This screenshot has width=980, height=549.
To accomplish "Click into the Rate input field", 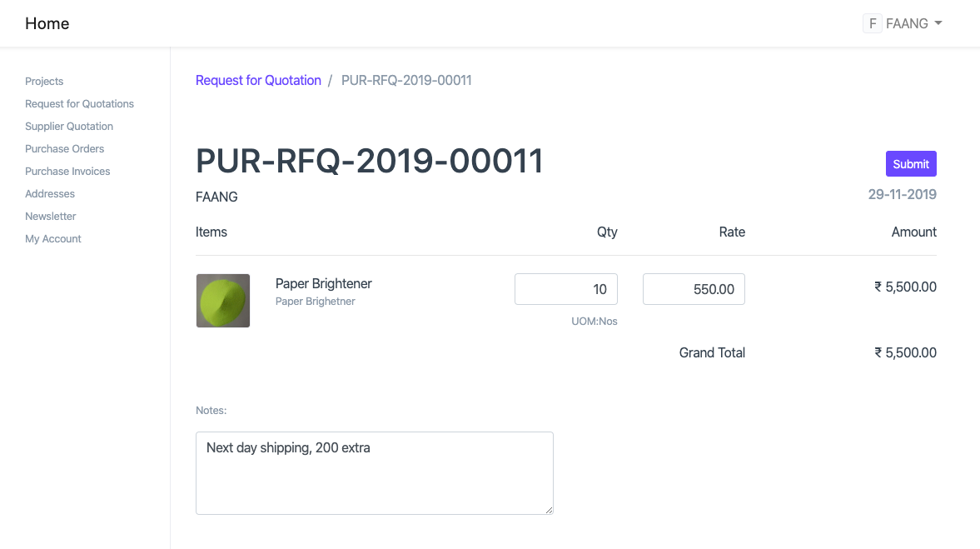I will (x=694, y=289).
